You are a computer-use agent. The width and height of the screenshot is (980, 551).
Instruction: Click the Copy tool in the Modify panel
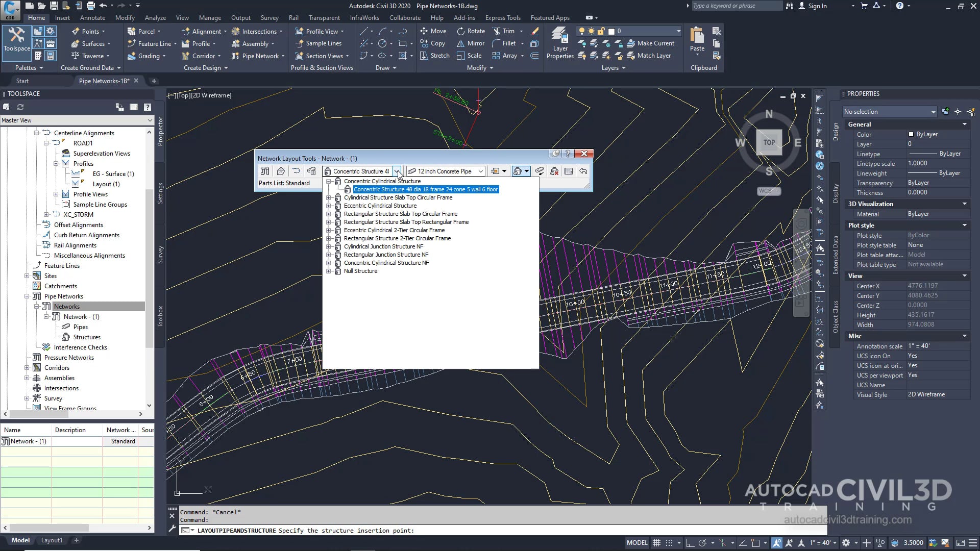tap(433, 43)
